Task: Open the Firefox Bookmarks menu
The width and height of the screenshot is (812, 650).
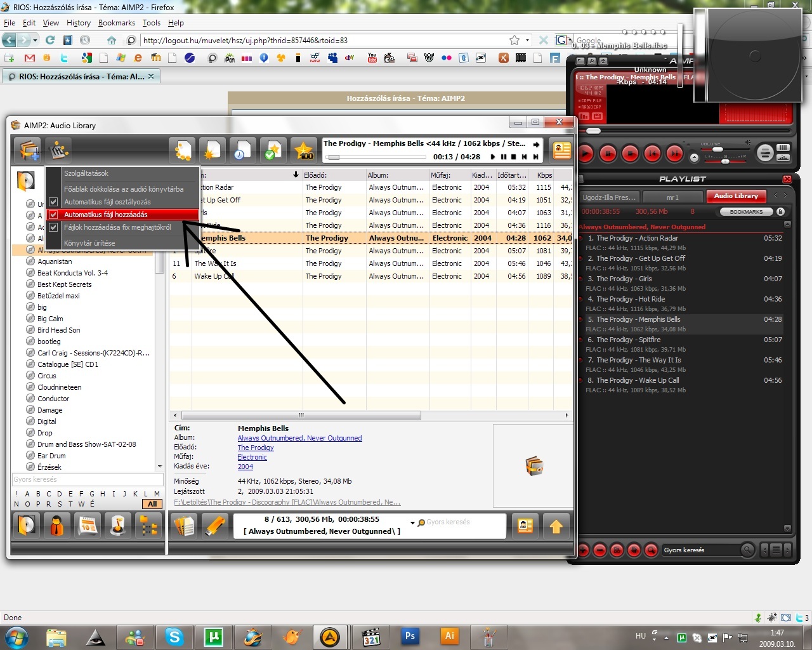Action: [117, 23]
